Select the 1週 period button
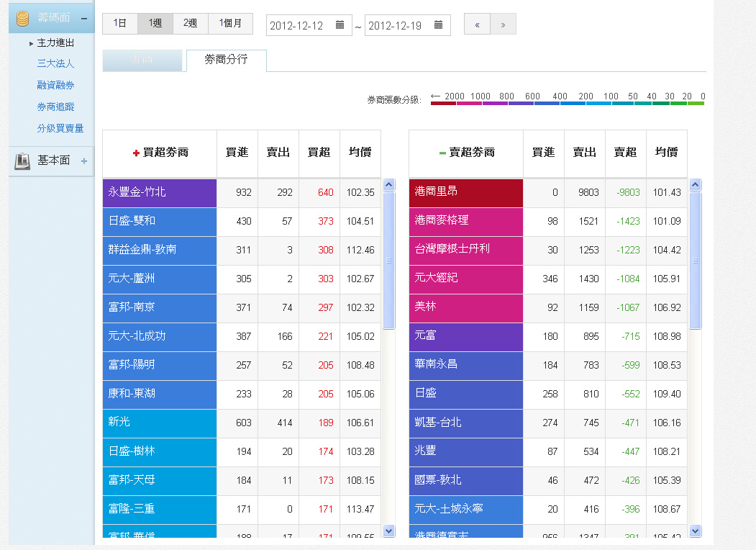Image resolution: width=756 pixels, height=550 pixels. (x=155, y=24)
